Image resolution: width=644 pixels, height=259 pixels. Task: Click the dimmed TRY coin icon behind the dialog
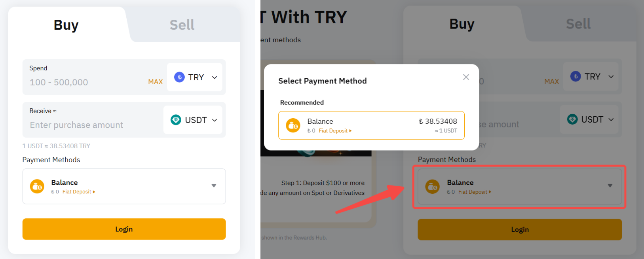point(576,76)
